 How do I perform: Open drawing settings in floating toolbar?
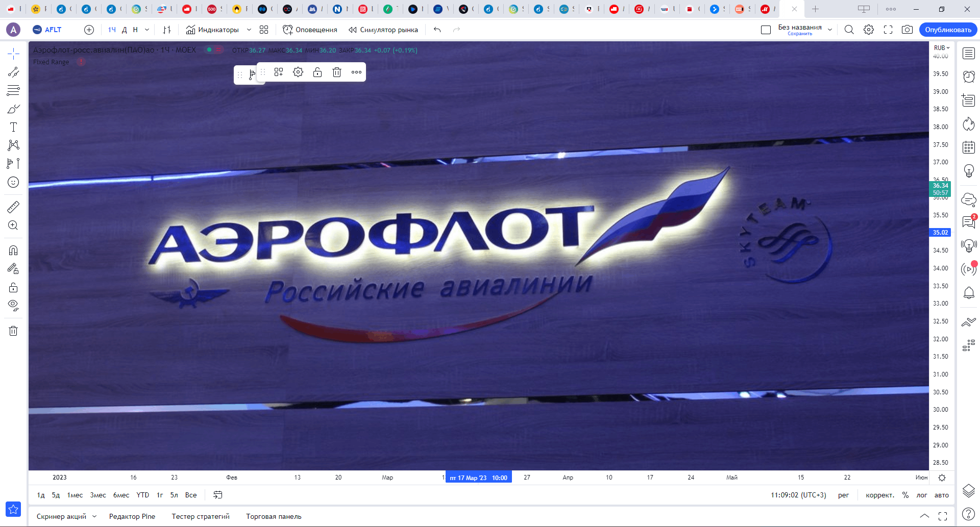tap(298, 72)
